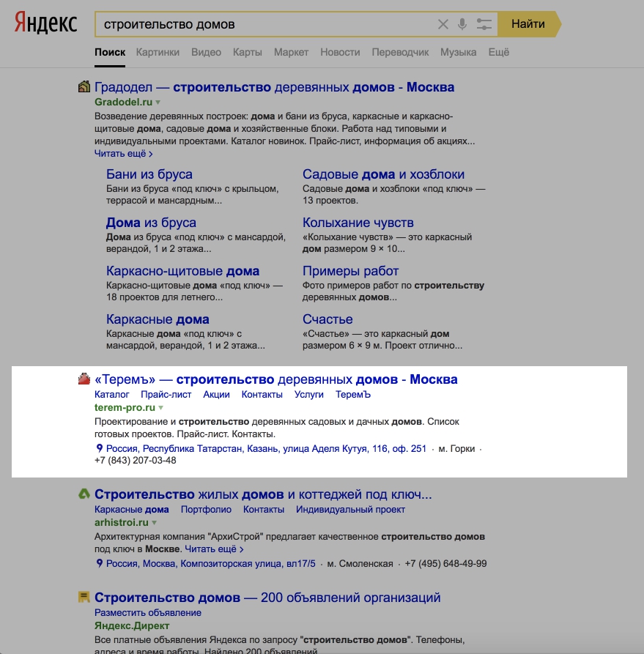Expand the Gradodel.ru dropdown arrow

pyautogui.click(x=158, y=103)
